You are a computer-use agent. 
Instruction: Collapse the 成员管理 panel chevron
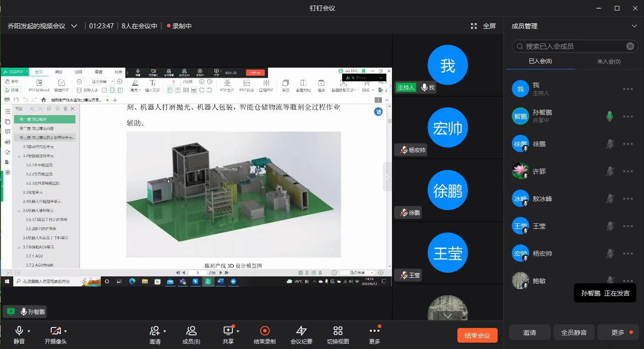pos(634,26)
